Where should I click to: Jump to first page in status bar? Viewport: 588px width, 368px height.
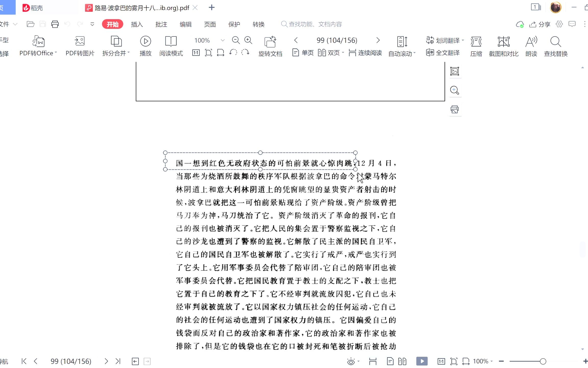[24, 361]
